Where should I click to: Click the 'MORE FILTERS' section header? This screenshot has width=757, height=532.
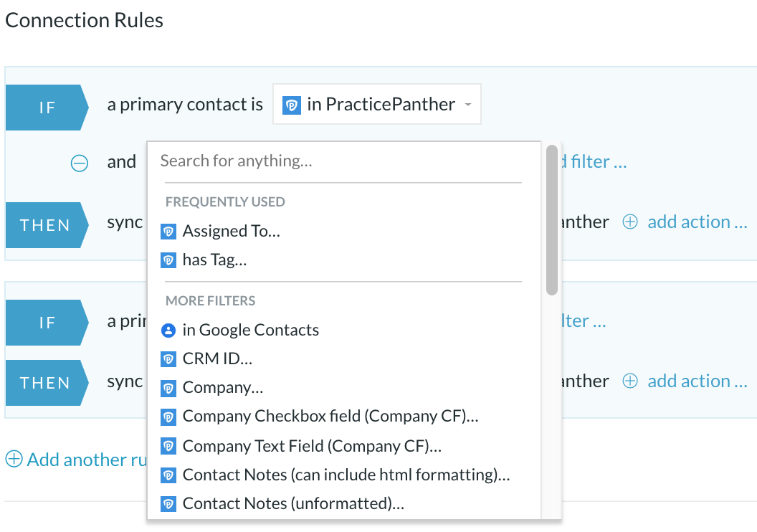click(x=211, y=300)
